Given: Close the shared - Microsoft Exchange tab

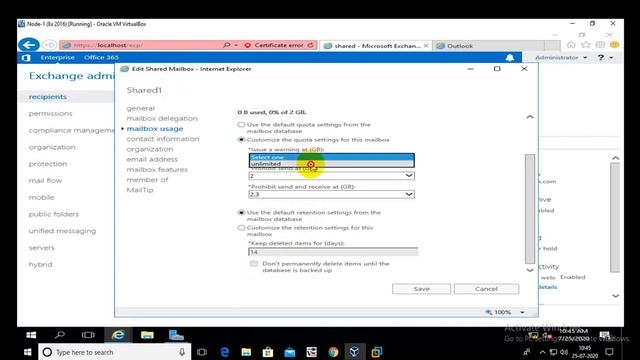Looking at the screenshot, I should coord(426,46).
